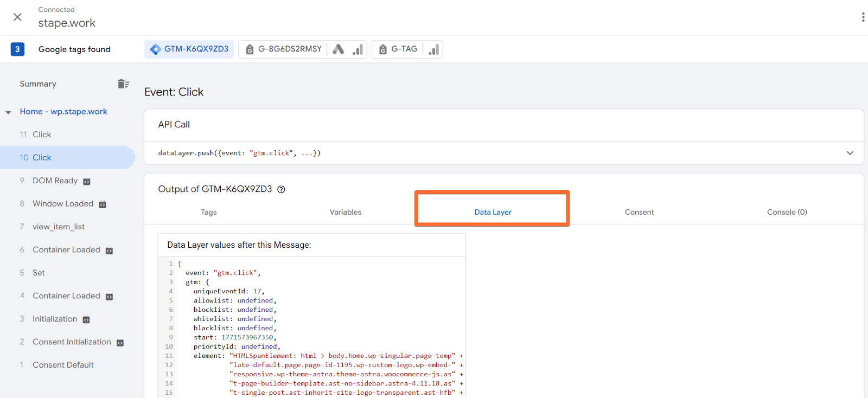Screen dimensions: 868x398
Task: Click the code icon next to Window Loaded
Action: (x=103, y=204)
